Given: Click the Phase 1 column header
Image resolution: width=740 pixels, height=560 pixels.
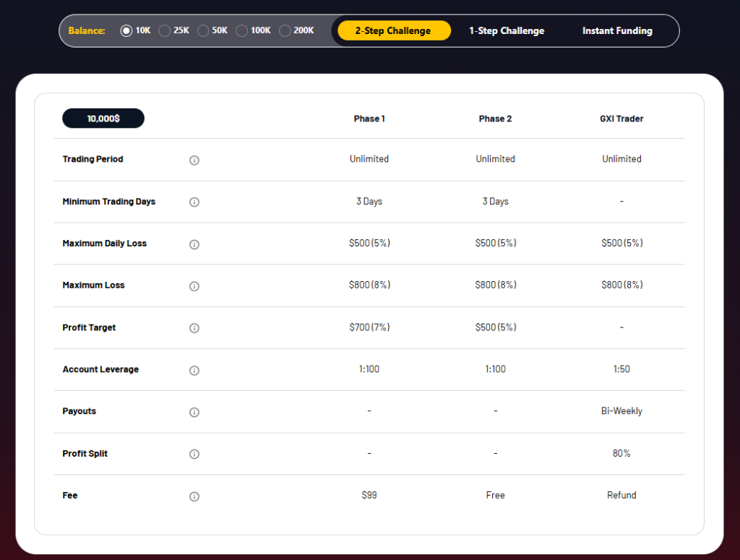Looking at the screenshot, I should point(369,118).
